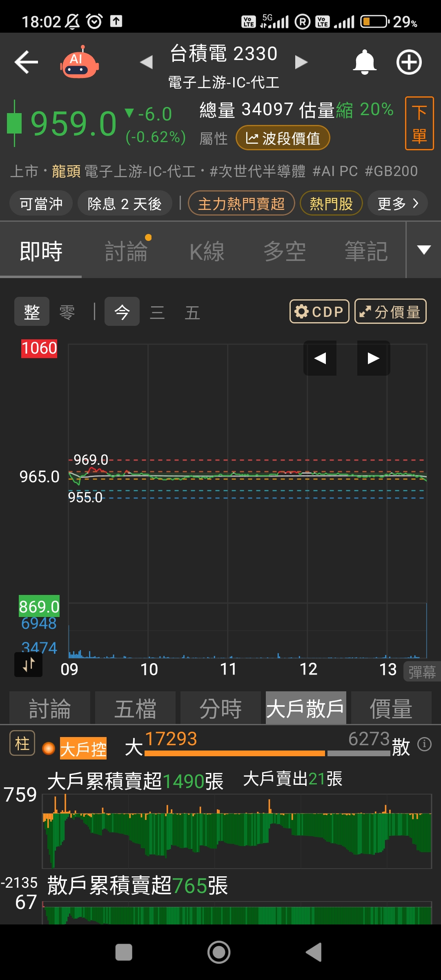Screen dimensions: 441x980
Task: Tap the intraday price line chart
Action: tap(247, 474)
